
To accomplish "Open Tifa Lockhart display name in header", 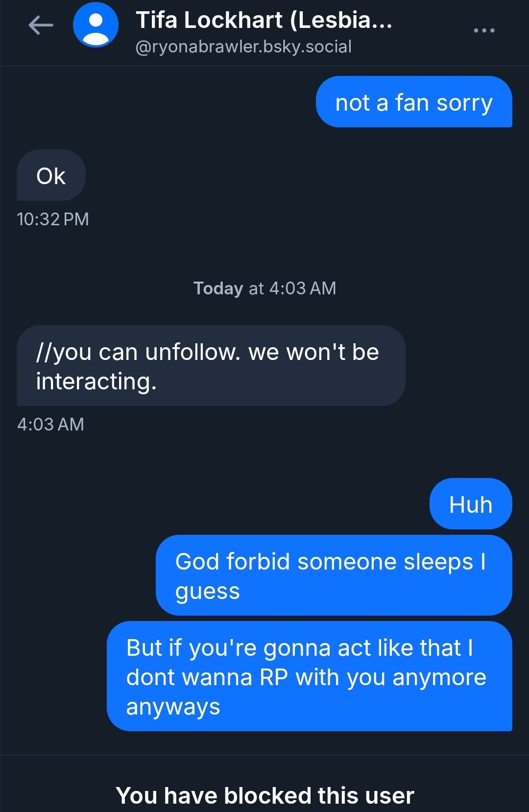I will pyautogui.click(x=264, y=20).
